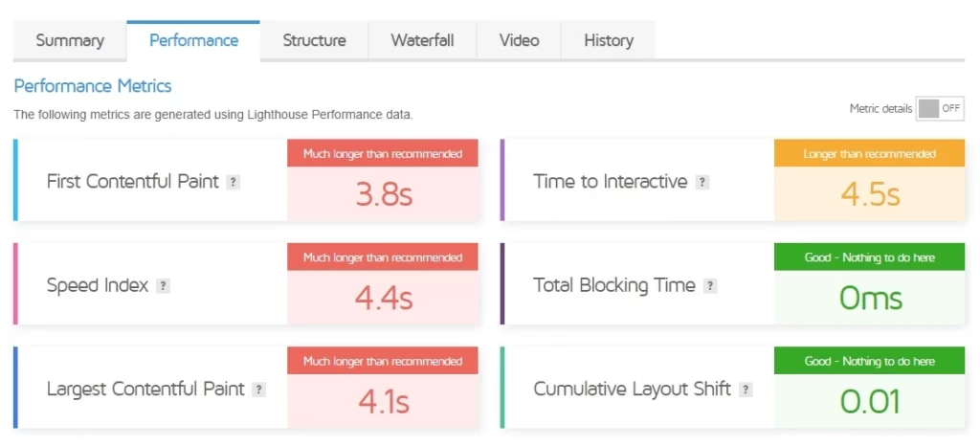The width and height of the screenshot is (980, 446).
Task: Open the Structure tab
Action: [314, 40]
